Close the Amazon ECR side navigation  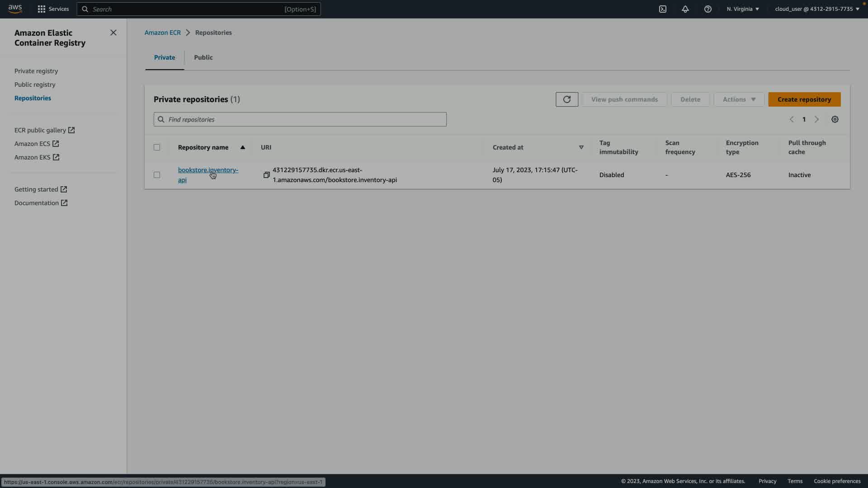(113, 33)
